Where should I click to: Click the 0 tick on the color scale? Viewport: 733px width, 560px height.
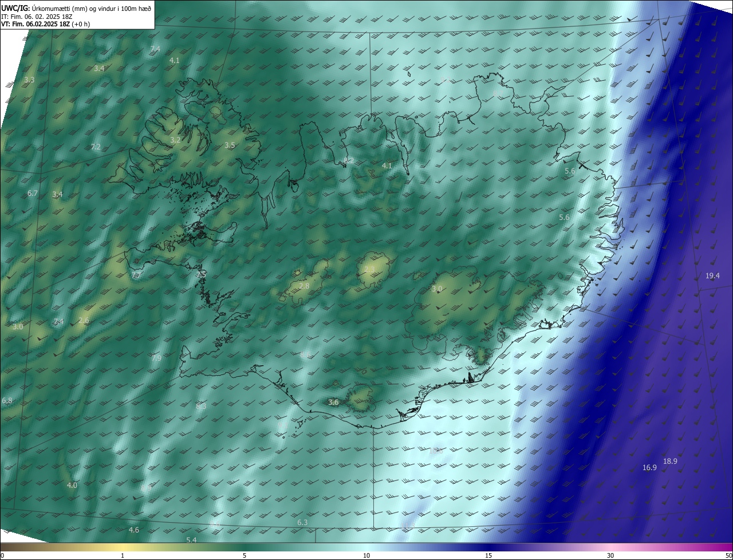pyautogui.click(x=2, y=556)
